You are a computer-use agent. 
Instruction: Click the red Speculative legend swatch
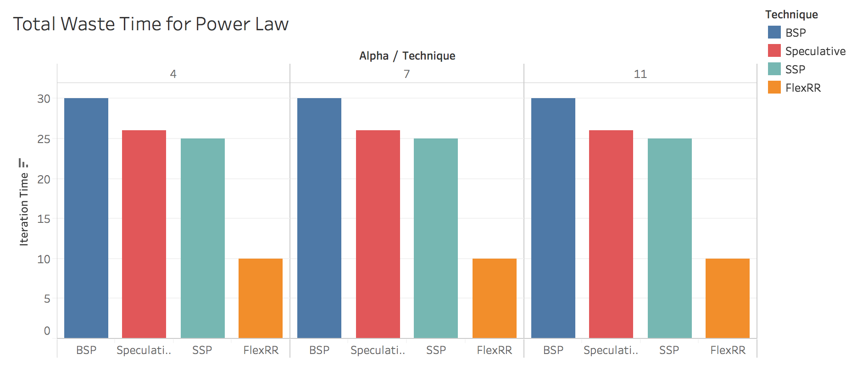point(774,51)
